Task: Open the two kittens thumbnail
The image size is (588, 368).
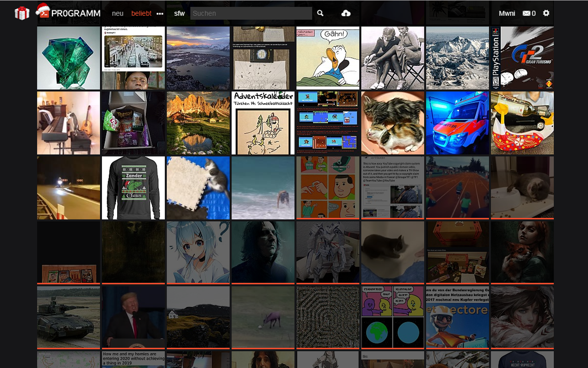Action: (393, 123)
